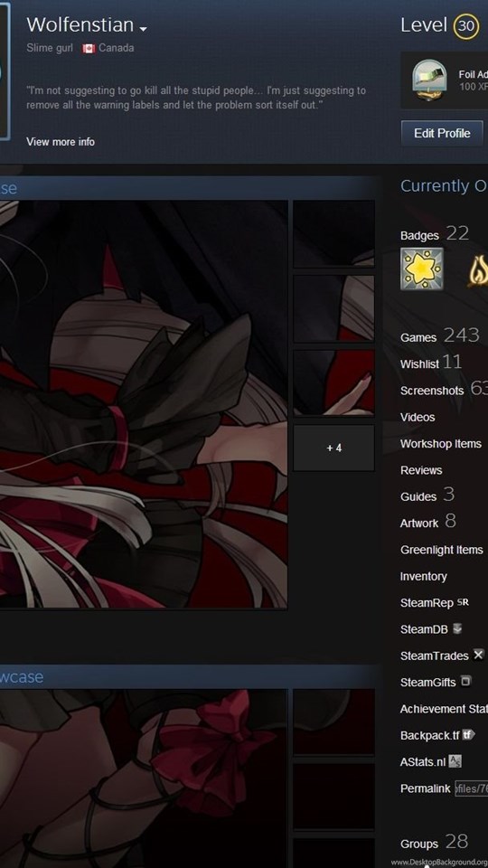Screen dimensions: 488x868
Task: Open the large showcase artwork image
Action: click(144, 405)
